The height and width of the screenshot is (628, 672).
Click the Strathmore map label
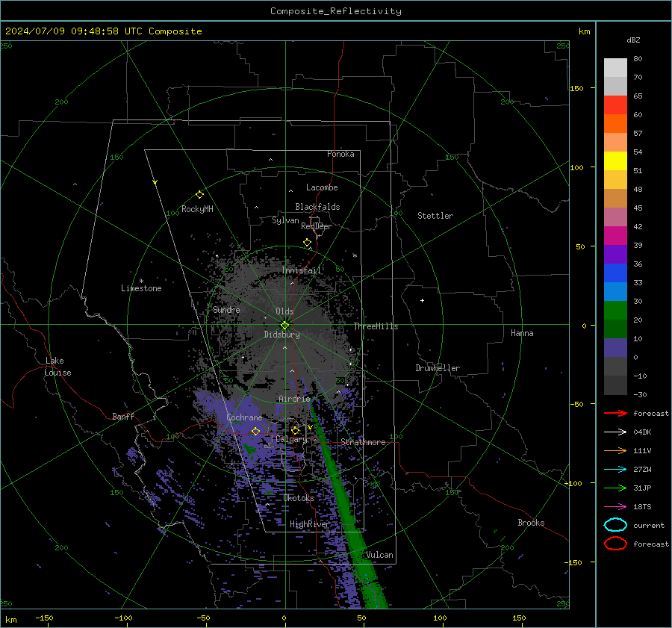click(364, 442)
